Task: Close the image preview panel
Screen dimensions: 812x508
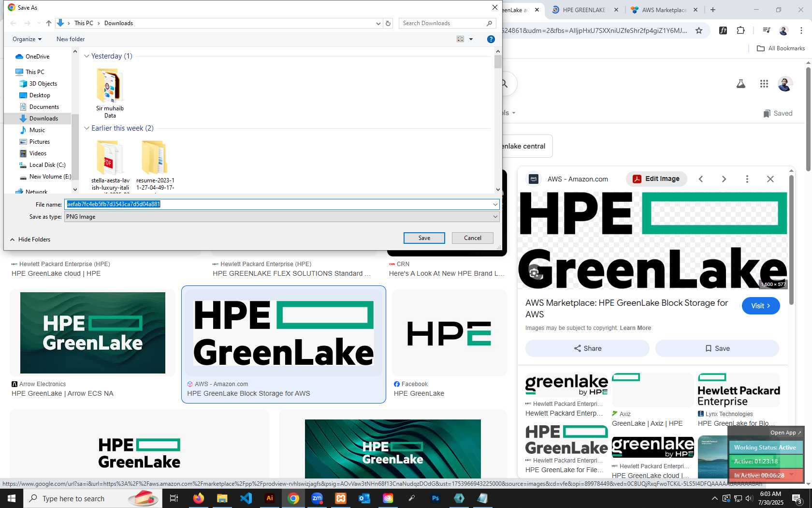Action: (x=770, y=179)
